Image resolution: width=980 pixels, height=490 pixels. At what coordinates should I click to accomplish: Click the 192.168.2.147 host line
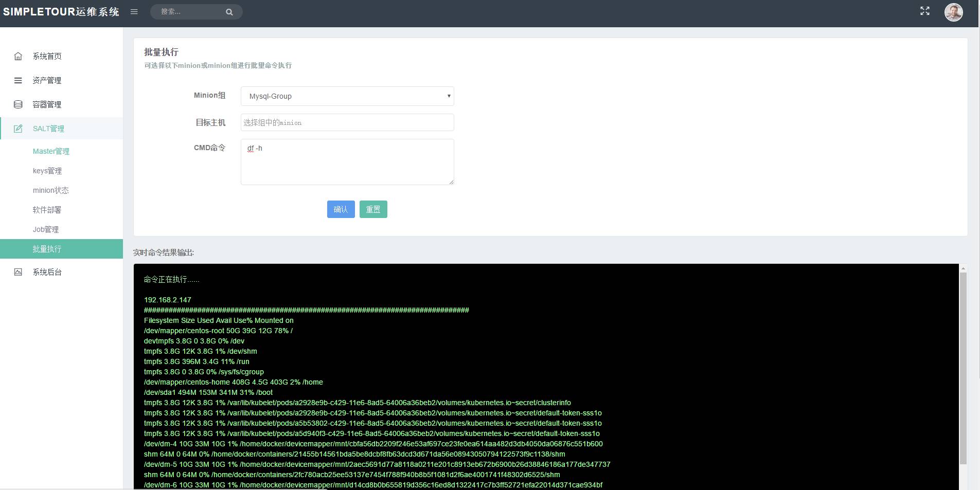pos(168,300)
